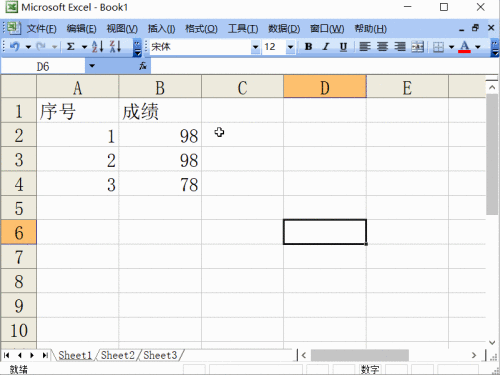The height and width of the screenshot is (375, 500).
Task: Expand the Name Box dropdown arrow
Action: pyautogui.click(x=92, y=66)
